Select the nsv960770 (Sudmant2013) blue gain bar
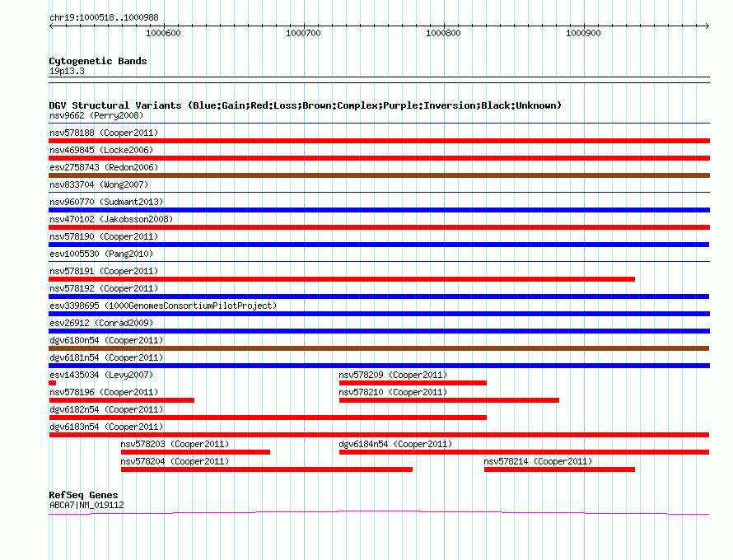This screenshot has width=733, height=560. tap(379, 210)
